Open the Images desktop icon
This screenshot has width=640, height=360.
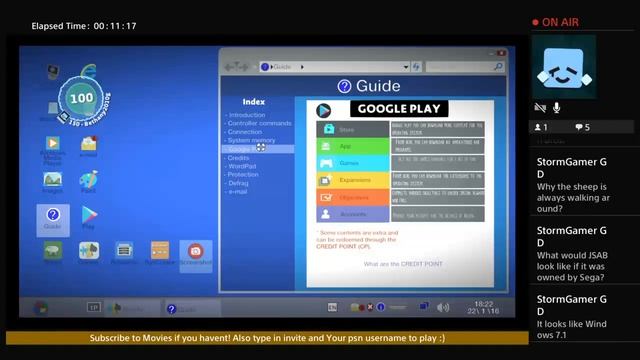[52, 182]
